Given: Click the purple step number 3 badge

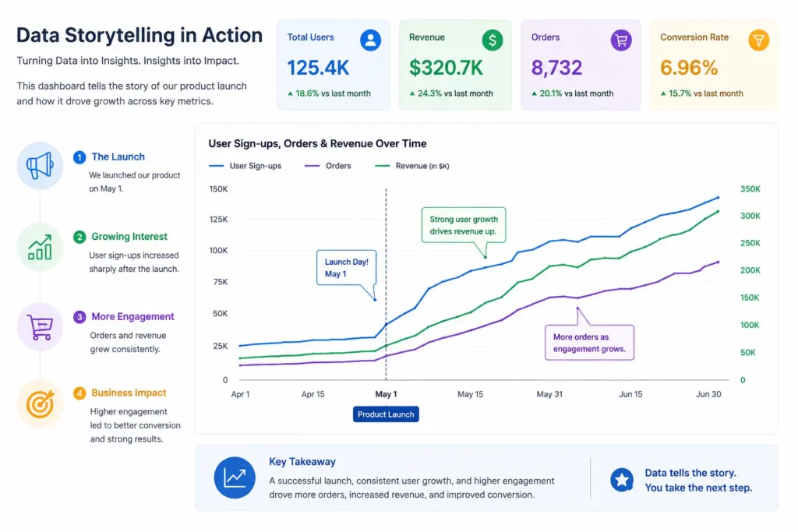Looking at the screenshot, I should click(79, 317).
